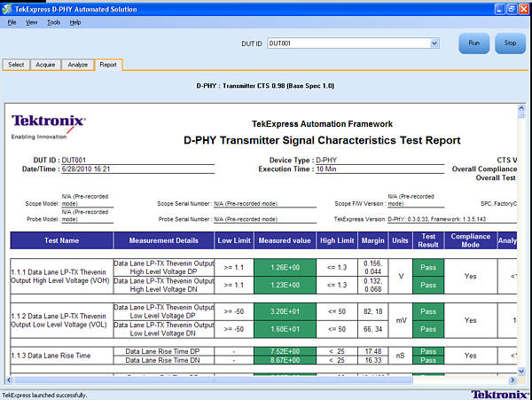Click the Measurement Details column header
The height and width of the screenshot is (400, 532).
pos(164,240)
